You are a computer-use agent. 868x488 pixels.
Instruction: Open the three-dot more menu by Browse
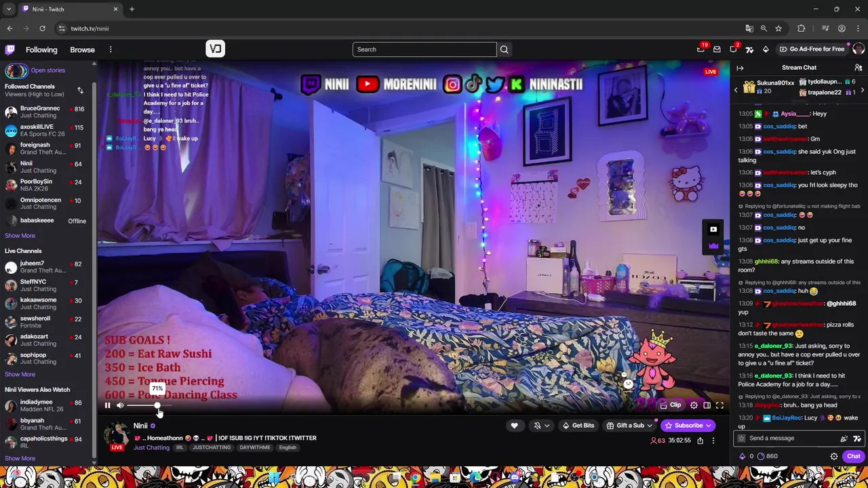pos(111,49)
